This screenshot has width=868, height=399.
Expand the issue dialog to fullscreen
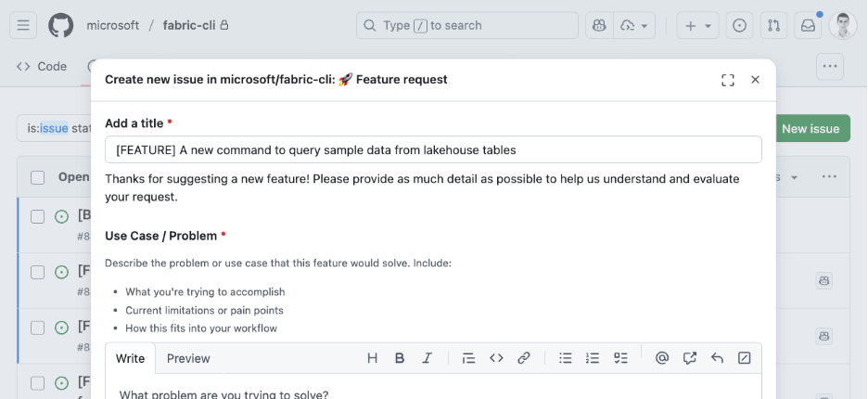click(728, 80)
